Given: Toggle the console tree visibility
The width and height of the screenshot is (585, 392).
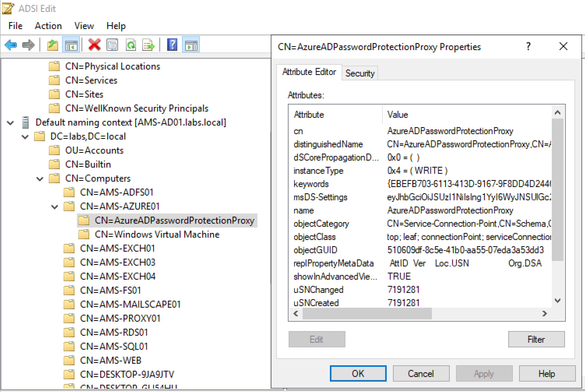Looking at the screenshot, I should pyautogui.click(x=71, y=45).
